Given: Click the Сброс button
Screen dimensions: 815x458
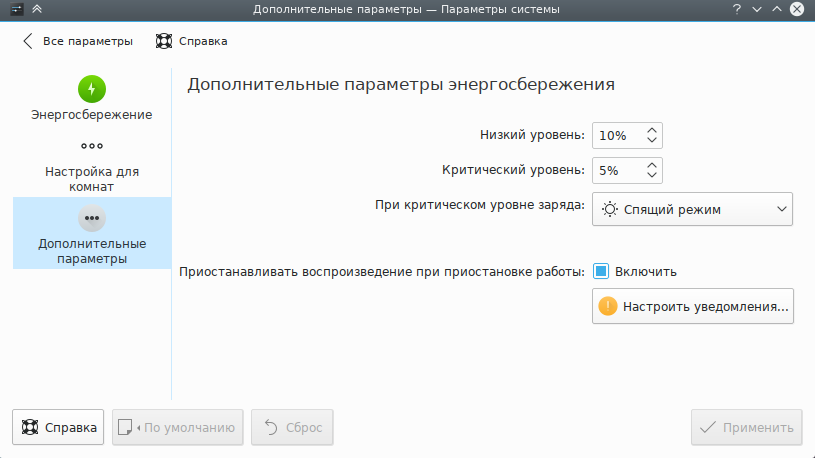Looking at the screenshot, I should pyautogui.click(x=292, y=428).
